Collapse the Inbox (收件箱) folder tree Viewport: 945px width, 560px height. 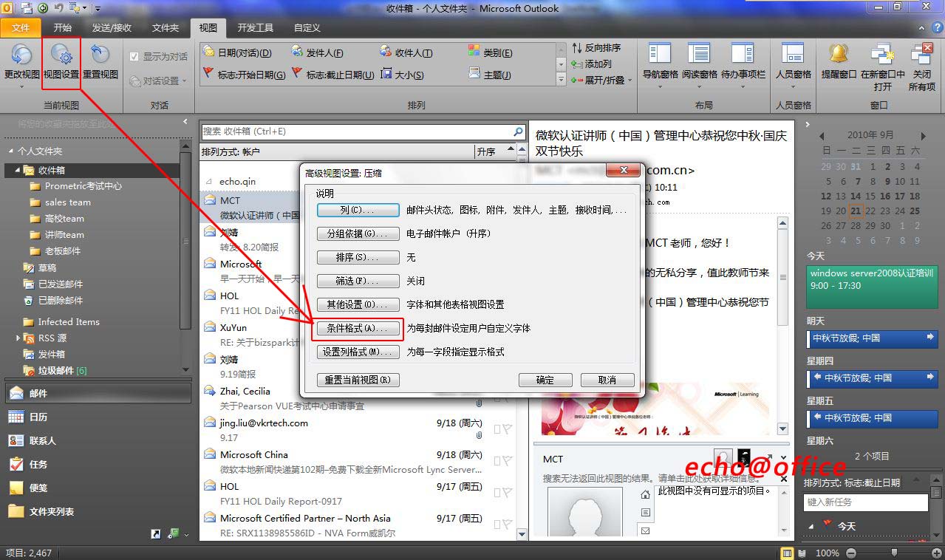click(18, 170)
